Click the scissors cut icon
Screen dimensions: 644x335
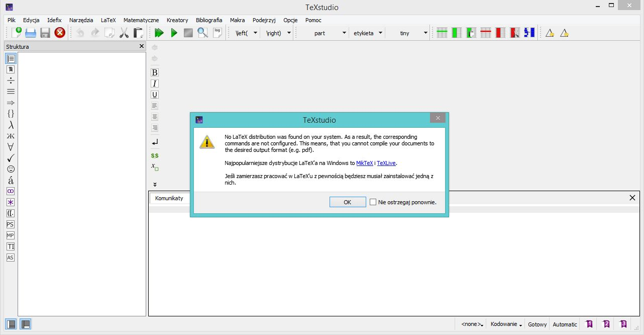click(x=124, y=33)
